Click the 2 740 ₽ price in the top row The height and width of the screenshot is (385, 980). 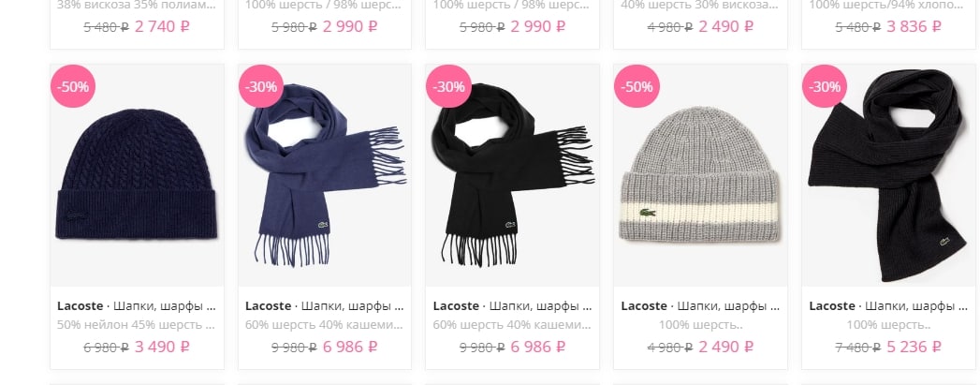(163, 27)
